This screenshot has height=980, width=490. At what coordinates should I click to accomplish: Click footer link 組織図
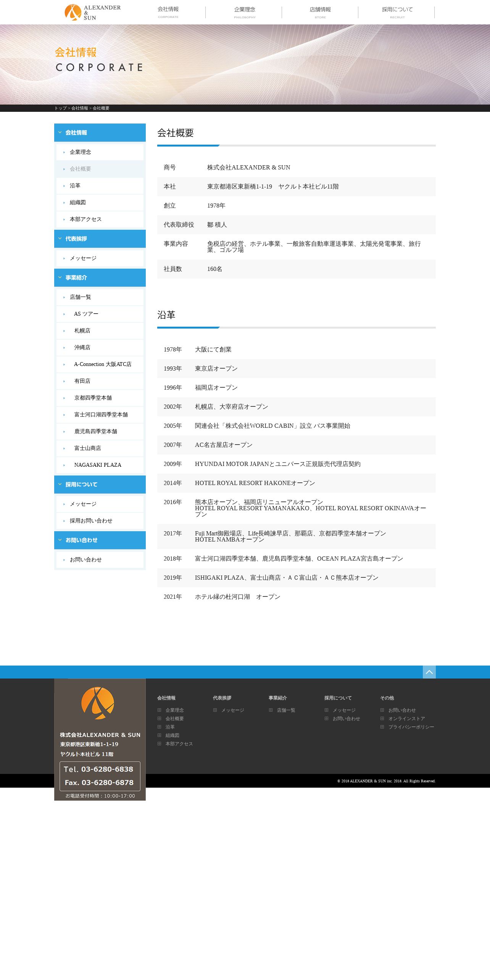click(172, 735)
